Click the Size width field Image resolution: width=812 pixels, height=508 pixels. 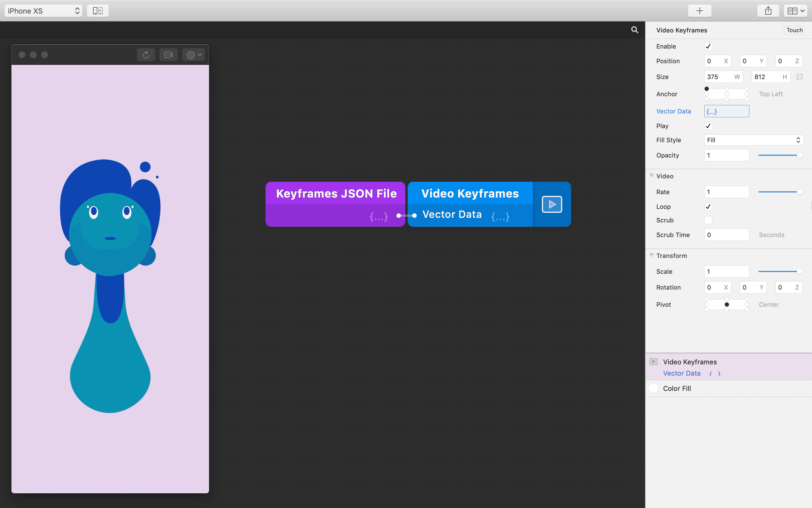tap(723, 77)
